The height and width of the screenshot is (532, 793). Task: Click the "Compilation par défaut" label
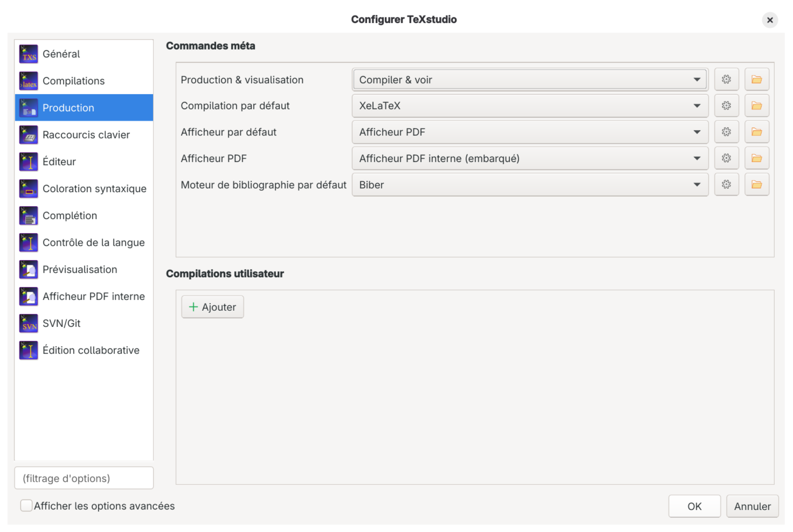point(235,106)
